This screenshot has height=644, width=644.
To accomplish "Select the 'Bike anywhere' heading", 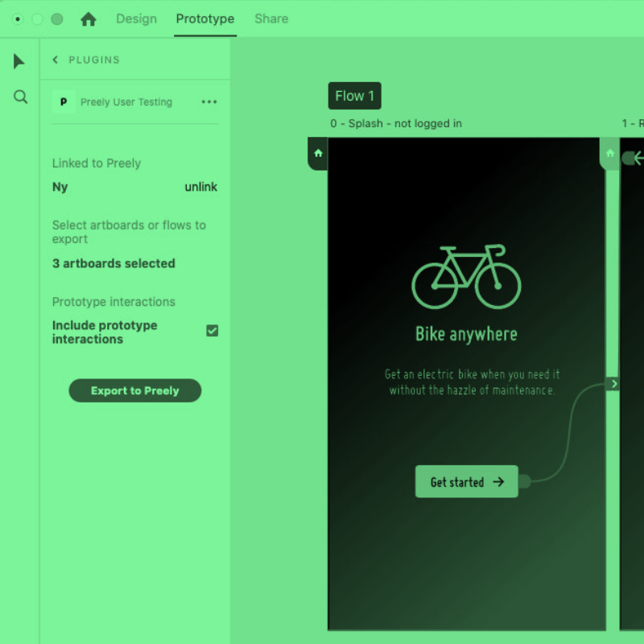I will 466,334.
